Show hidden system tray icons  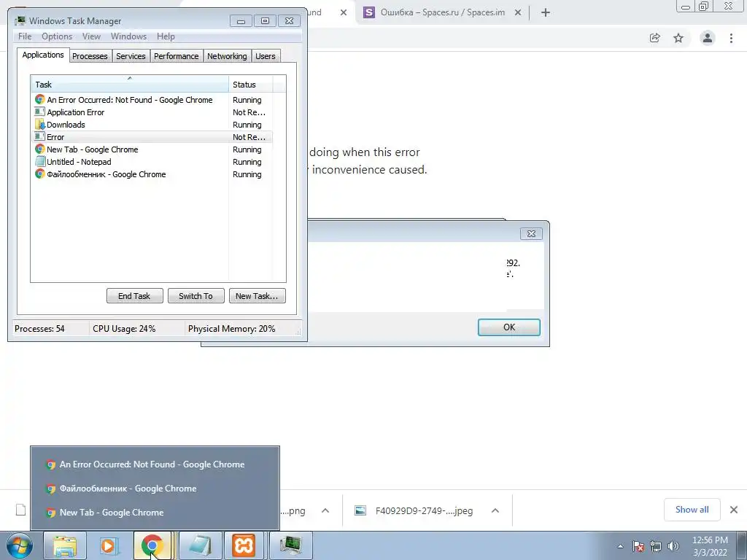point(620,546)
